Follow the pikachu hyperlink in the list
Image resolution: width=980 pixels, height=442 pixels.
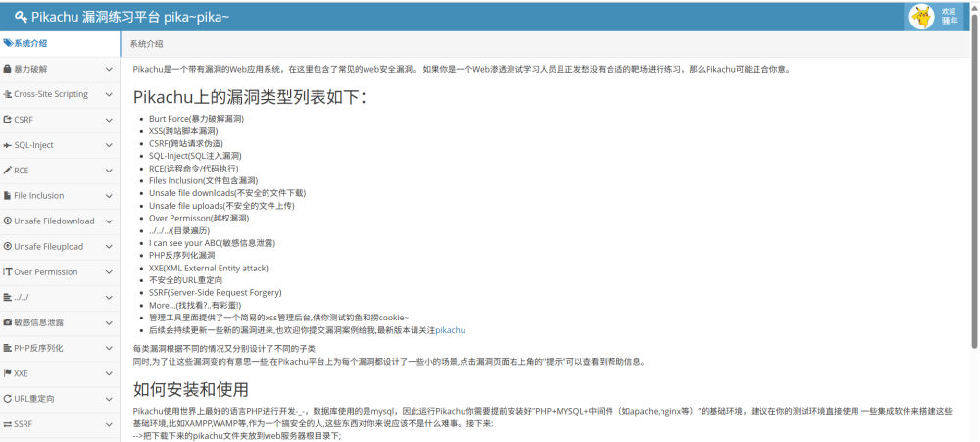450,330
